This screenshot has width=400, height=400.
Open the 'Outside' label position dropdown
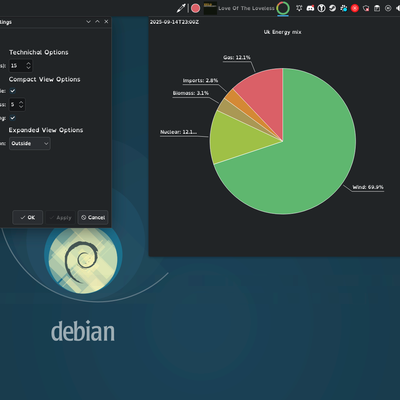click(x=30, y=143)
